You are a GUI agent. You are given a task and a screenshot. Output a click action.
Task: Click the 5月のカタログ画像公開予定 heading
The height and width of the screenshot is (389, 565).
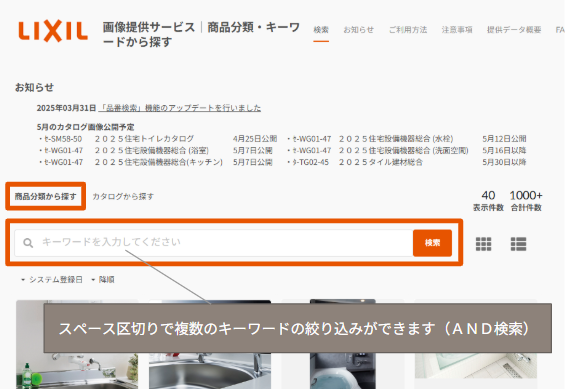85,127
